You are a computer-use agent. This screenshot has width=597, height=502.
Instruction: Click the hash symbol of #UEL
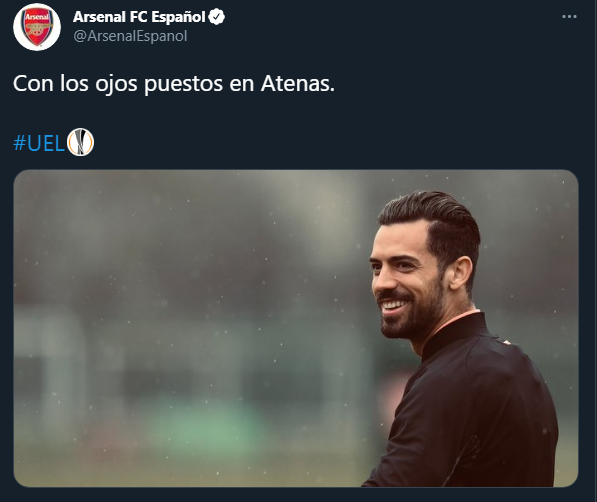point(19,143)
